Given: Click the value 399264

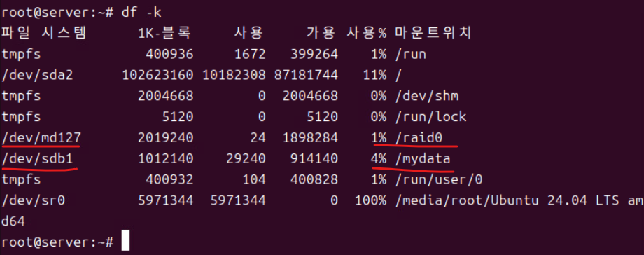Looking at the screenshot, I should [x=314, y=54].
